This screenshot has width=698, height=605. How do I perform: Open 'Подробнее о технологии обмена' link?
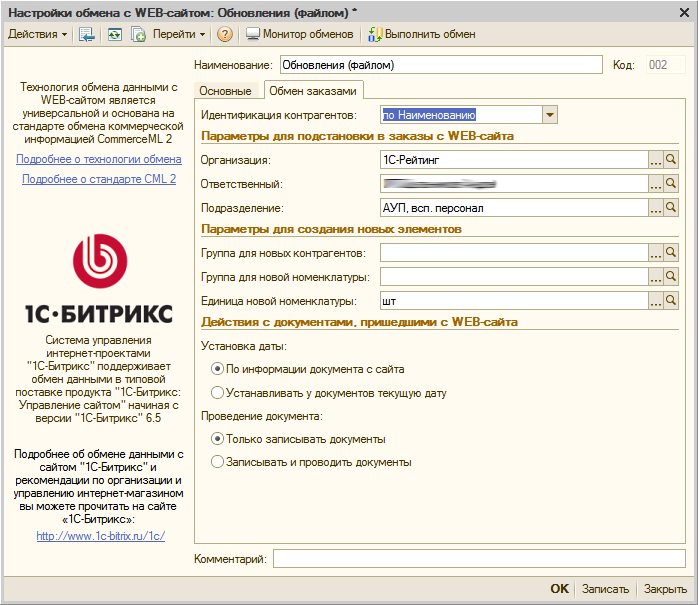pyautogui.click(x=99, y=159)
